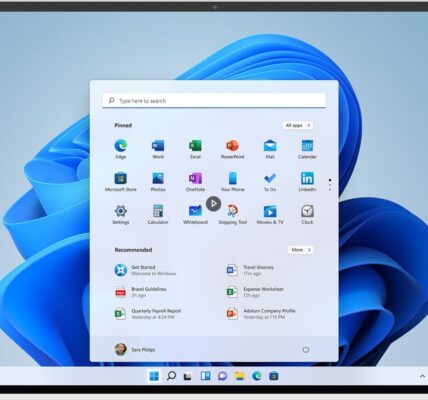Expand the All apps list
The height and width of the screenshot is (400, 428).
pyautogui.click(x=298, y=125)
